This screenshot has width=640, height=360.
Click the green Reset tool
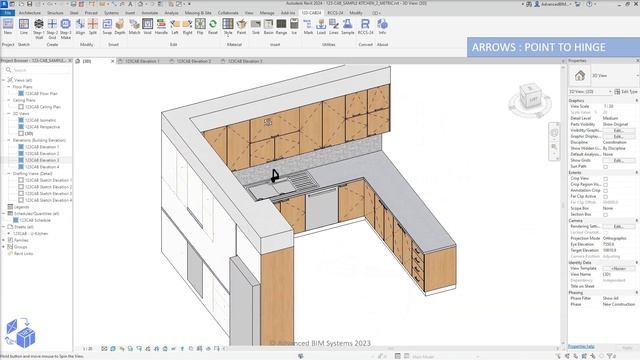pyautogui.click(x=213, y=27)
